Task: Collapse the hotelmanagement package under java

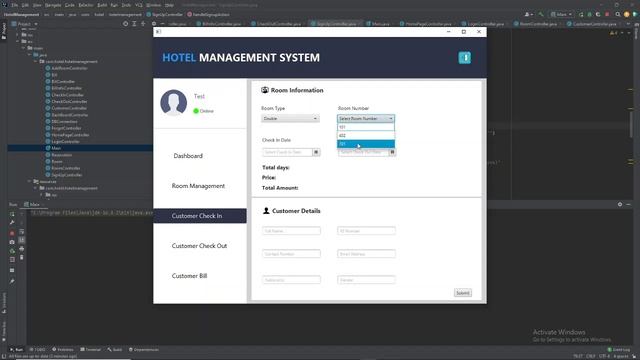Action: tap(36, 62)
